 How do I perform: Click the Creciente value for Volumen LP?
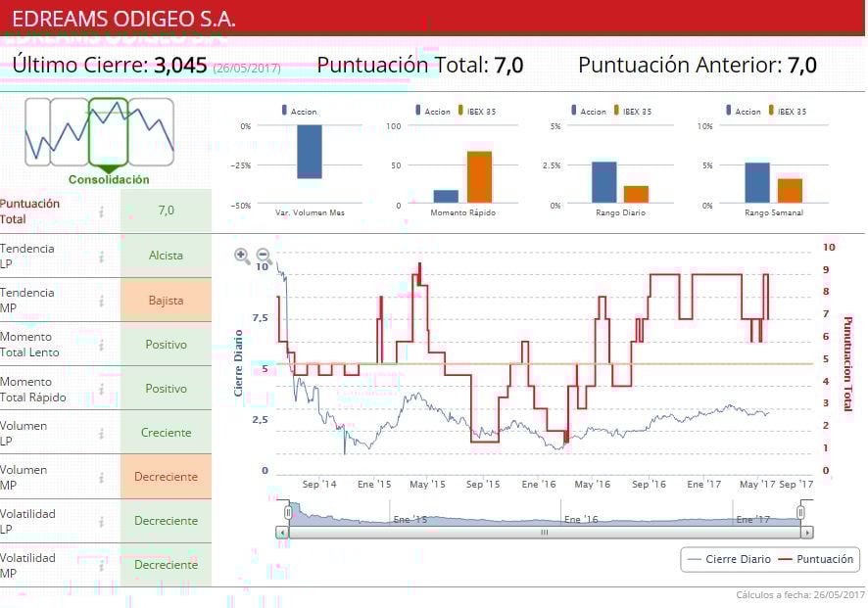(167, 433)
